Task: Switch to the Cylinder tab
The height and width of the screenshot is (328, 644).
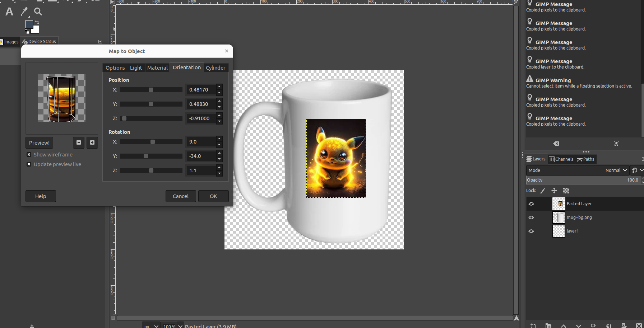Action: pyautogui.click(x=216, y=68)
